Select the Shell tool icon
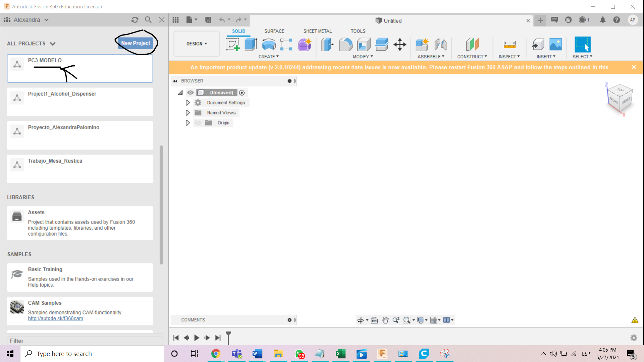The height and width of the screenshot is (362, 644). coord(364,44)
